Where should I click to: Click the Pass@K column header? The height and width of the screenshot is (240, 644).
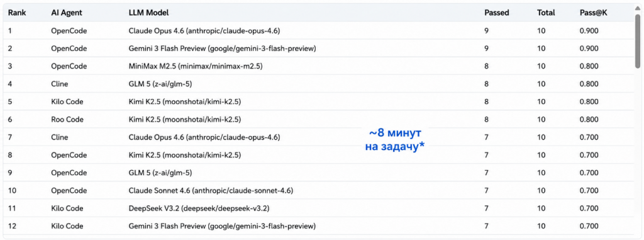tap(594, 13)
